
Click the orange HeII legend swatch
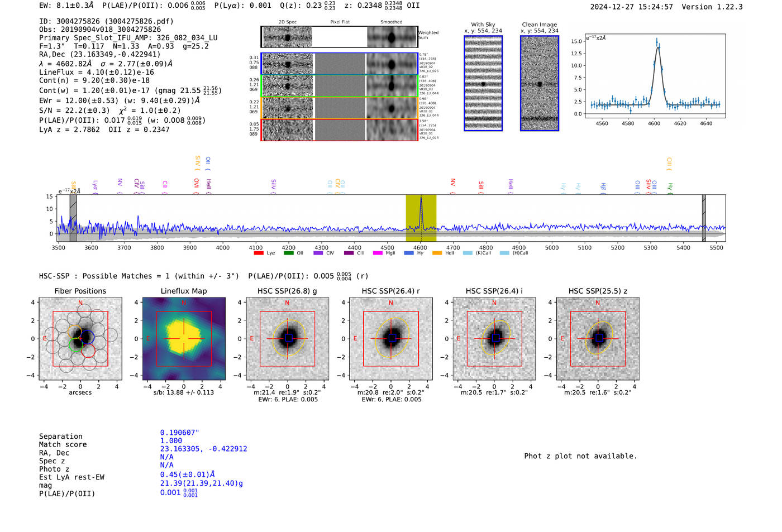coord(437,253)
